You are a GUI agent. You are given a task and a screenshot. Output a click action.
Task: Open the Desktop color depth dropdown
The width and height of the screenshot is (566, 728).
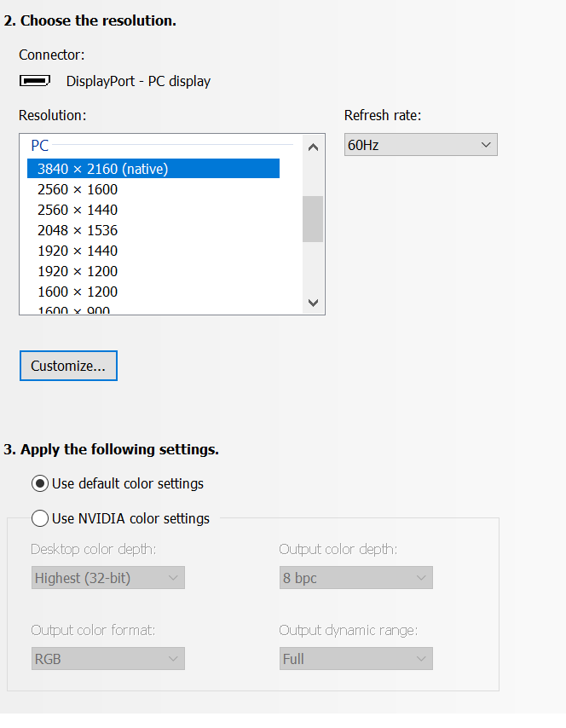(x=108, y=578)
